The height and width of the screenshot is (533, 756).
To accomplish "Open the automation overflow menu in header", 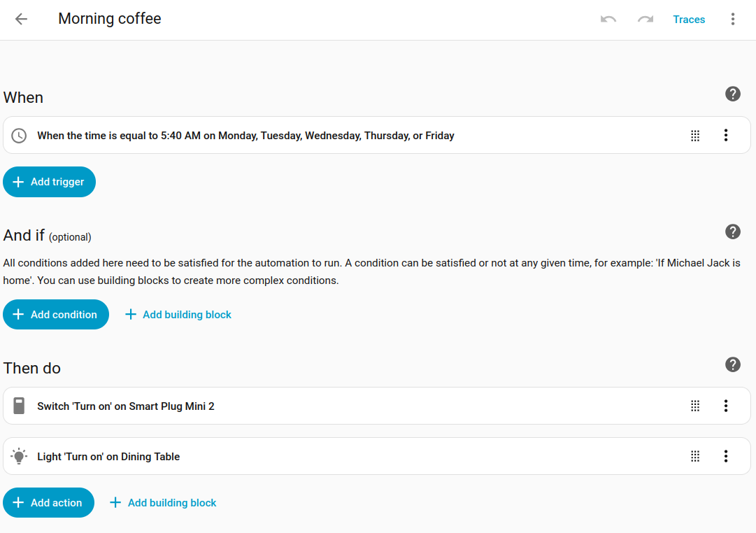I will (733, 19).
